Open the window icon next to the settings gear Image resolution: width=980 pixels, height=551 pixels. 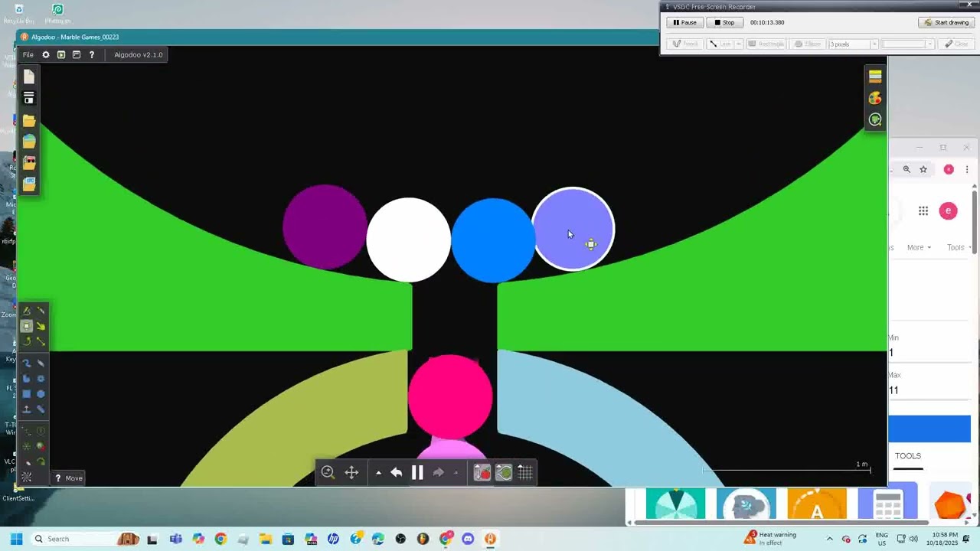[x=61, y=55]
